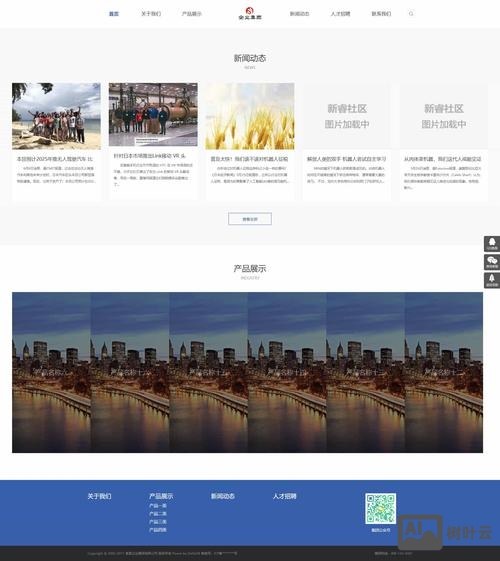This screenshot has height=561, width=500.
Task: Open footer sub-link 产品一类
Action: [x=158, y=506]
